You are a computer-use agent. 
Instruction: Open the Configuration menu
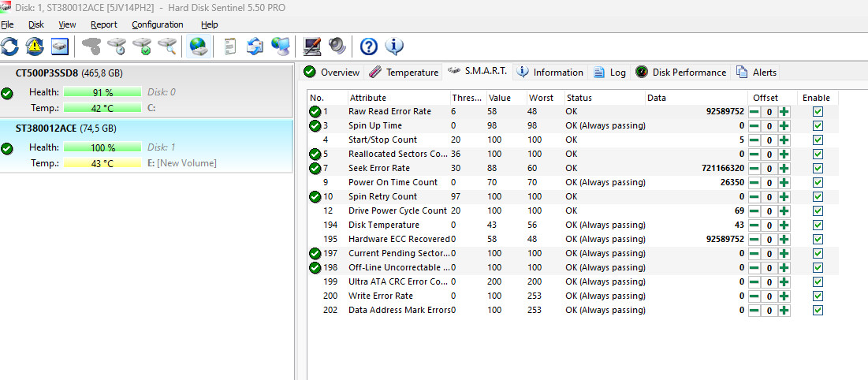(157, 24)
